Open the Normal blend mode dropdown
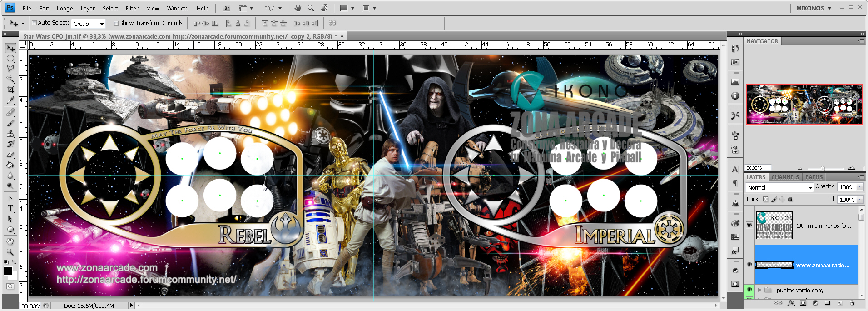Image resolution: width=868 pixels, height=311 pixels. coord(779,187)
